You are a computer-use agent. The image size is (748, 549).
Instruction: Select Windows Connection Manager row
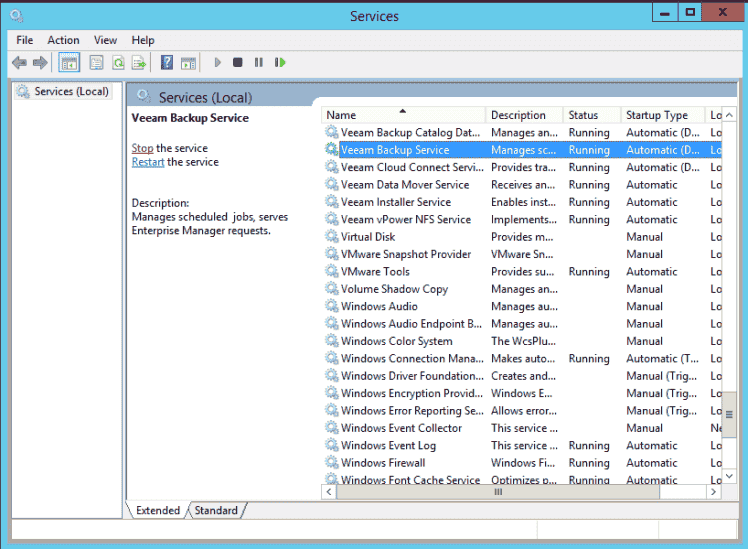522,358
